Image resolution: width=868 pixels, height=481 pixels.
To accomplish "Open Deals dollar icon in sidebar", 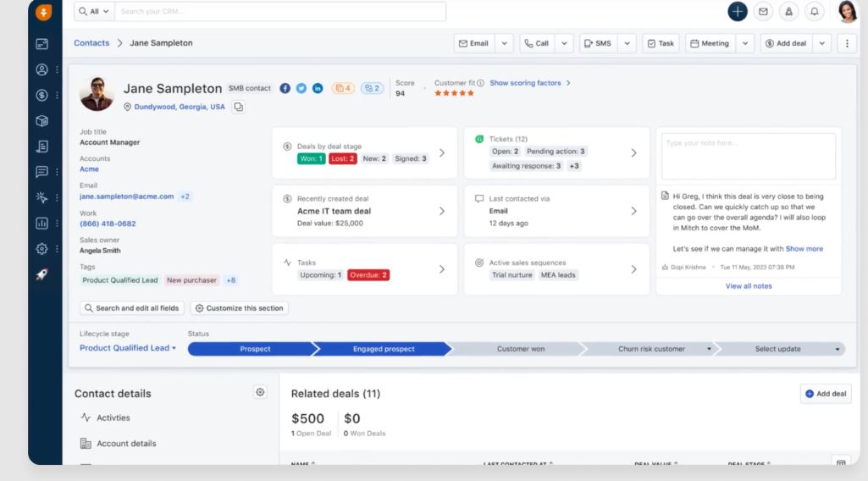I will [41, 95].
